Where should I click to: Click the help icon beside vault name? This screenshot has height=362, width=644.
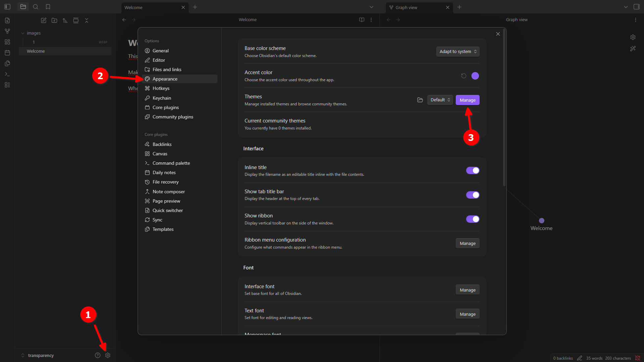point(98,355)
